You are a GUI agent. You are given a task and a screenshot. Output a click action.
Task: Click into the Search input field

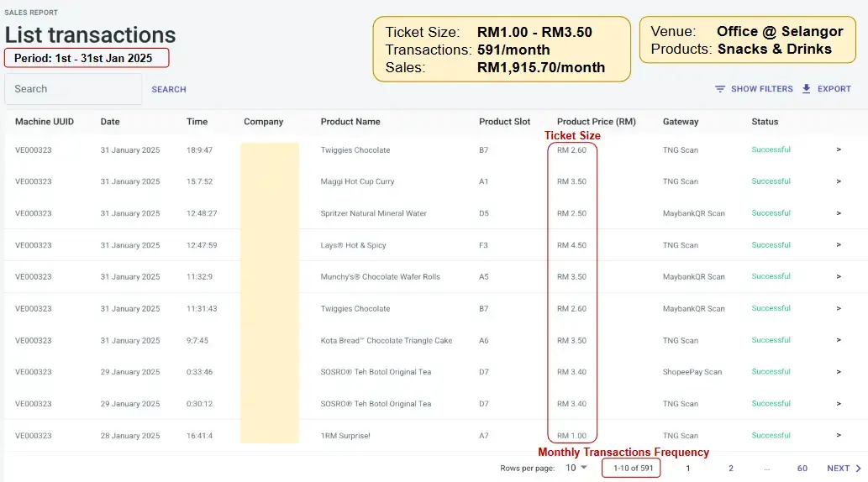[73, 89]
